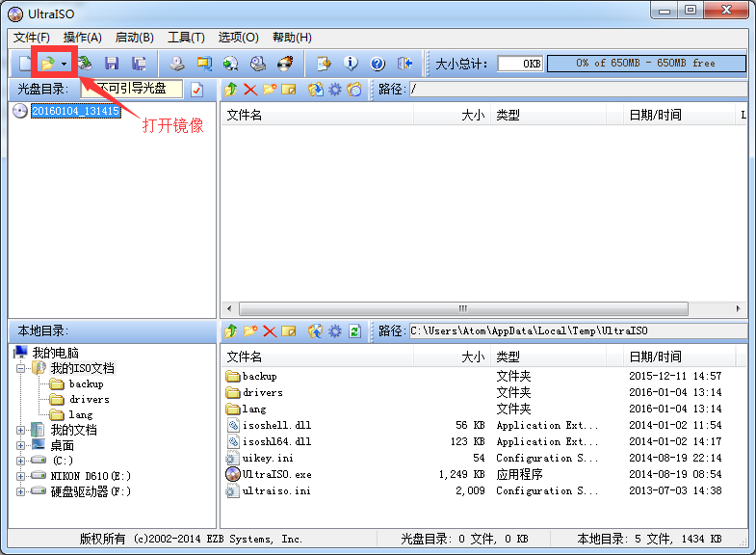Click the Save floppy disk icon
This screenshot has height=555, width=756.
tap(112, 64)
